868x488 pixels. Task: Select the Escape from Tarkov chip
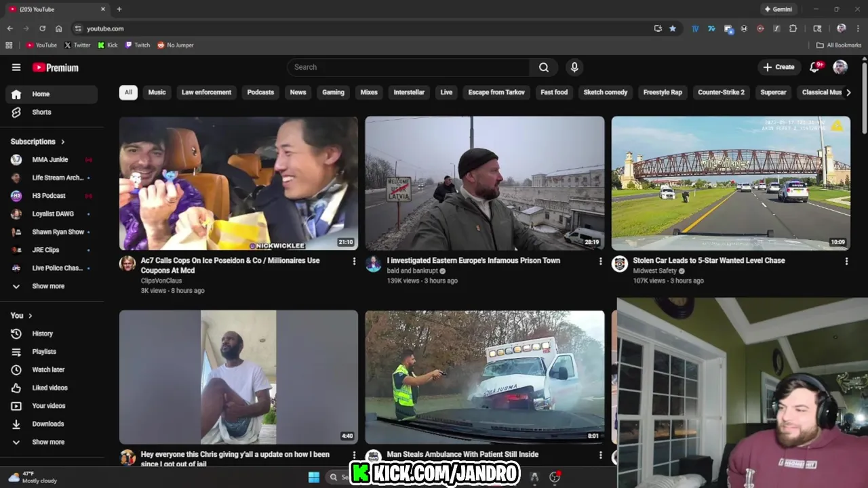pos(496,92)
